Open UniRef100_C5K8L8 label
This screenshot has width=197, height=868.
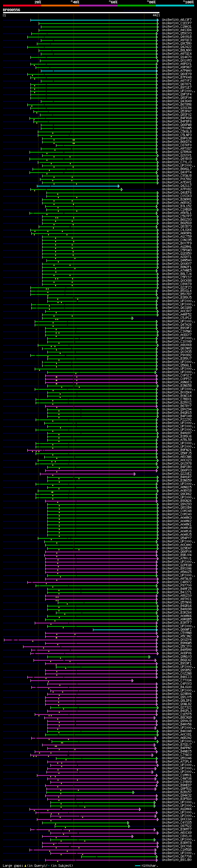(x=177, y=132)
